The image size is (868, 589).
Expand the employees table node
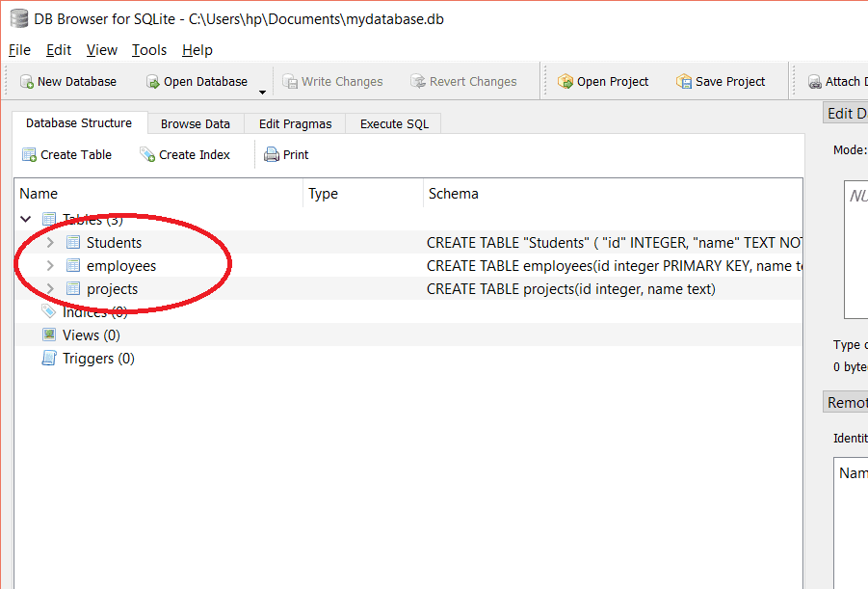(x=50, y=266)
